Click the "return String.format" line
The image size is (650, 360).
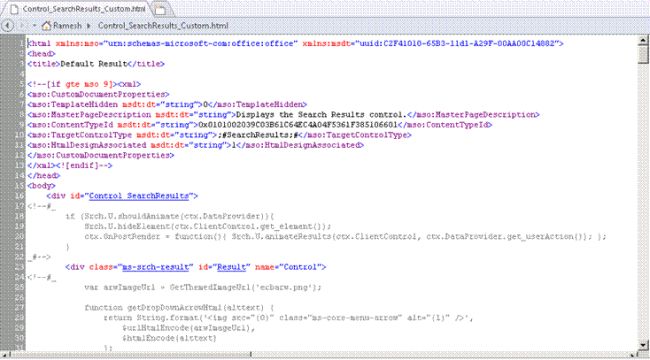tap(288, 318)
